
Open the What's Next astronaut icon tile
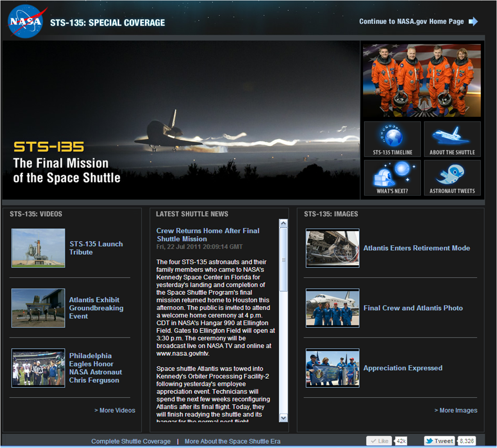(x=392, y=178)
